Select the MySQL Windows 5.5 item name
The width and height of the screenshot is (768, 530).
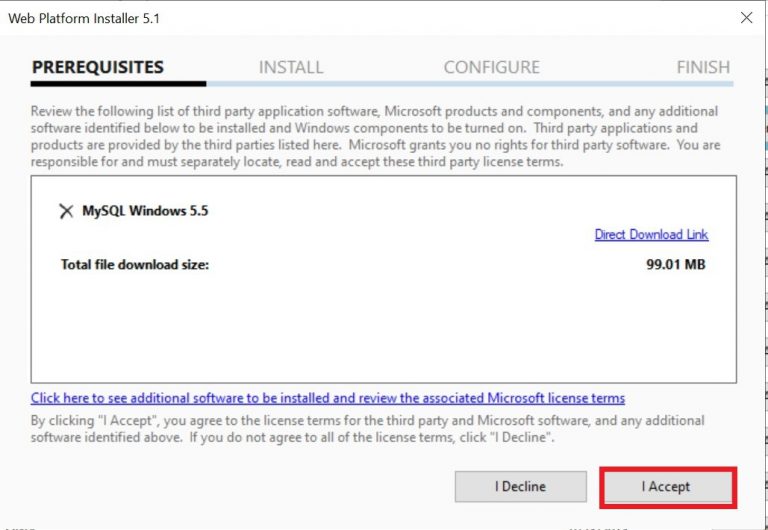tap(145, 211)
